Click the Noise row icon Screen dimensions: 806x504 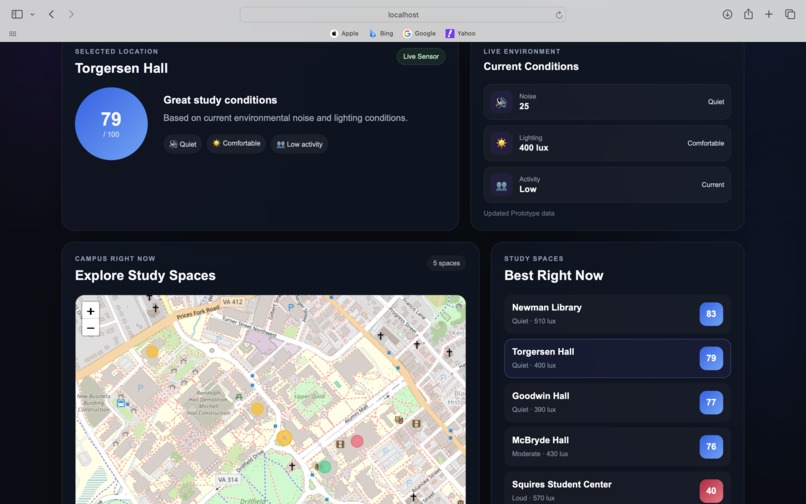pyautogui.click(x=501, y=102)
